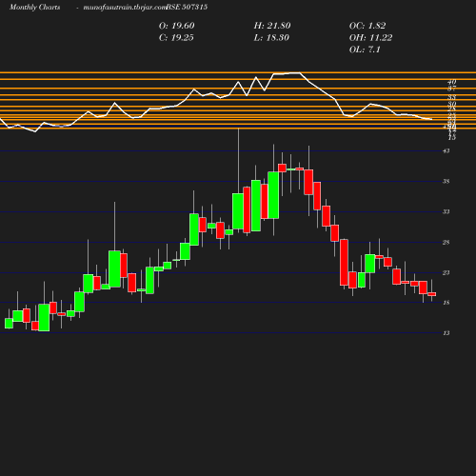This screenshot has height=476, width=476.
Task: Click the 43 price axis label
Action: [446, 151]
